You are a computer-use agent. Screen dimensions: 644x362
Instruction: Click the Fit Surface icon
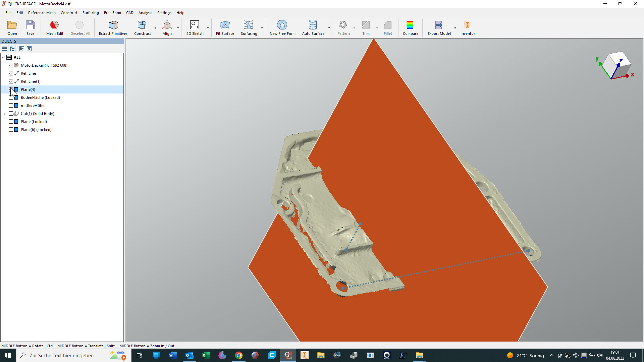tap(225, 25)
